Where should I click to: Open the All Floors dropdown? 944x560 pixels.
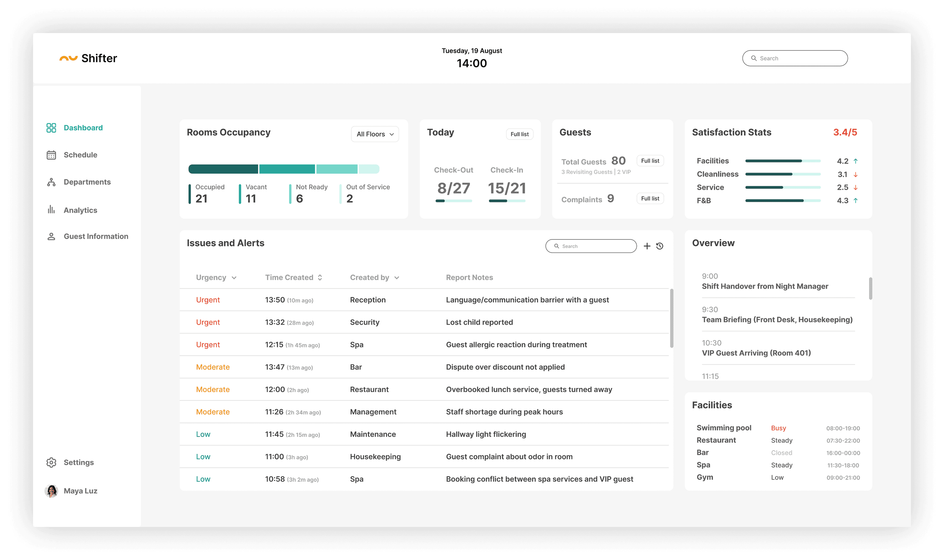click(x=375, y=134)
